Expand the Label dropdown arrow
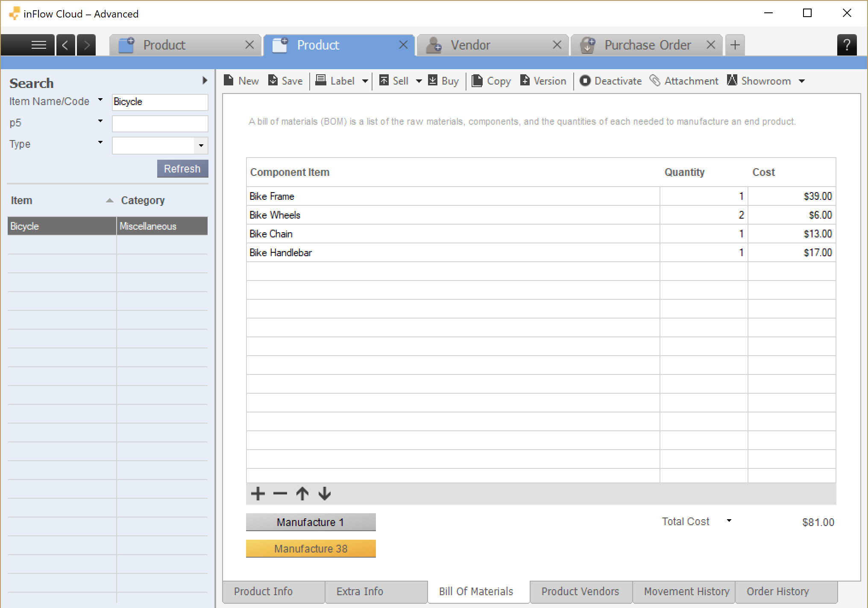868x608 pixels. pyautogui.click(x=365, y=81)
